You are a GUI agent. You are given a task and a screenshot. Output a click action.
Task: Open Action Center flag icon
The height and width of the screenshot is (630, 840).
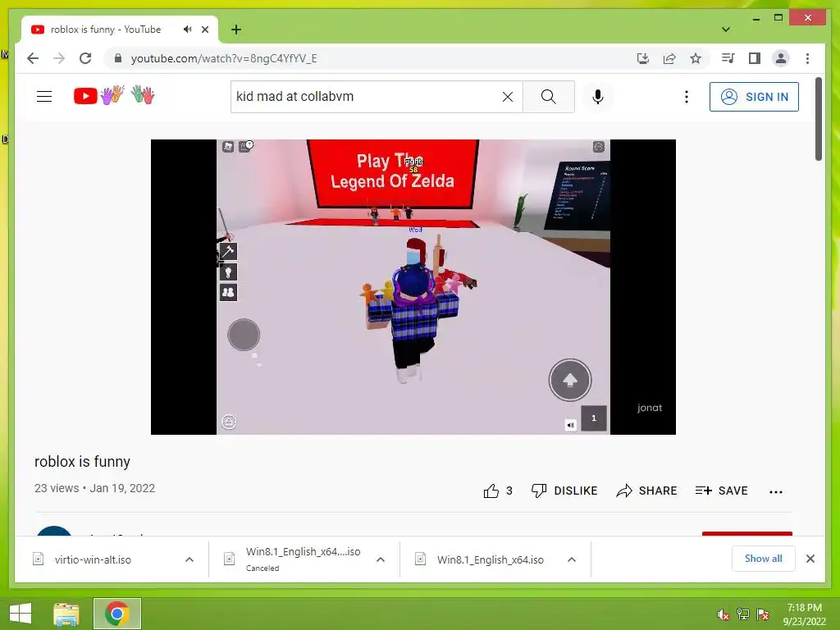click(x=763, y=614)
